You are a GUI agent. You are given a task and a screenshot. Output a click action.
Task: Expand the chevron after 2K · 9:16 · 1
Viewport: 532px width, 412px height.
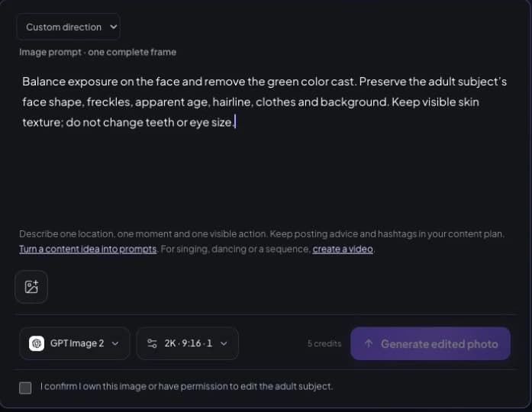click(x=224, y=343)
